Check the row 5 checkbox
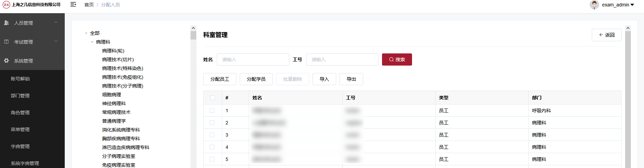Viewport: 644px width, 168px height. (x=212, y=159)
